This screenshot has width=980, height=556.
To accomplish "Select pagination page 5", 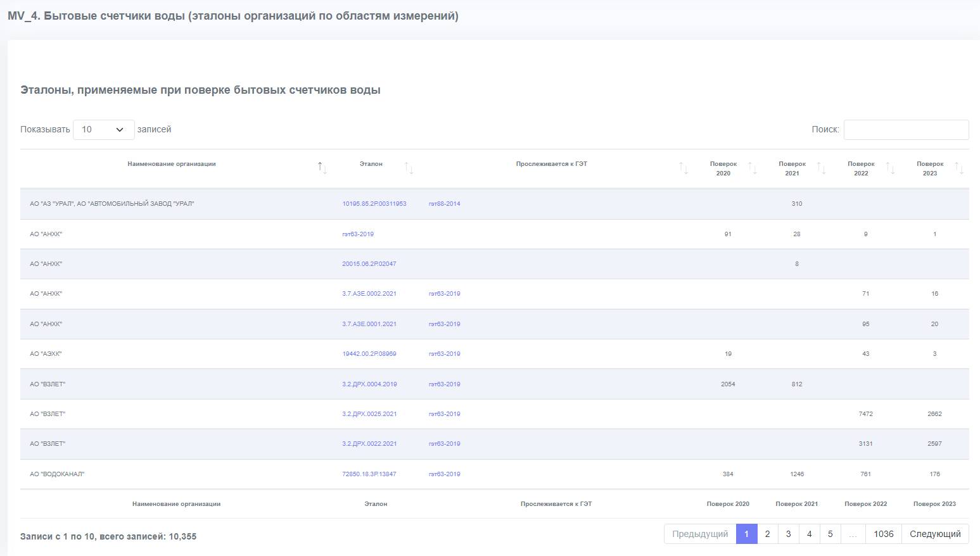I will click(830, 534).
